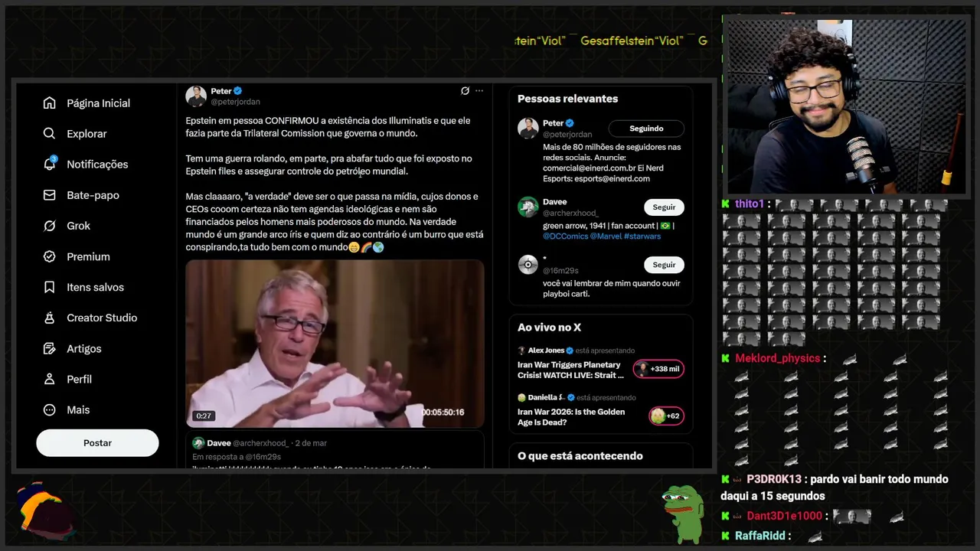Screen dimensions: 980x551
Task: Open the Mais more-options circle icon
Action: pyautogui.click(x=50, y=409)
